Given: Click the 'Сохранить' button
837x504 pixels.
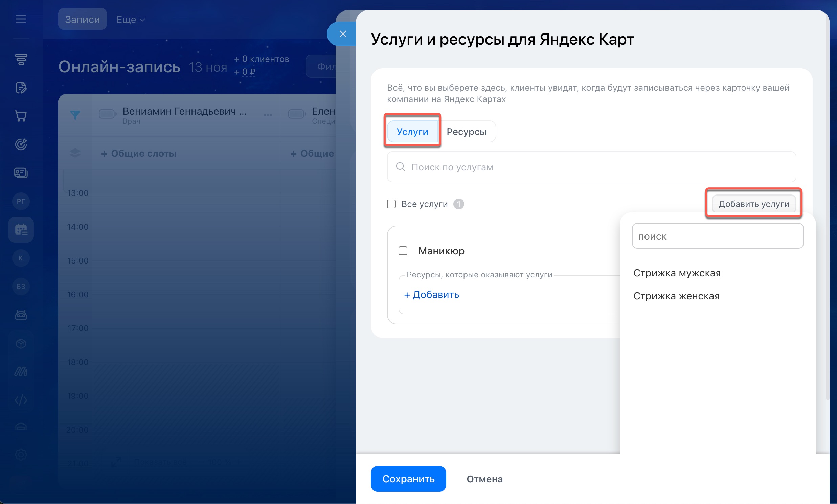Looking at the screenshot, I should (x=408, y=479).
